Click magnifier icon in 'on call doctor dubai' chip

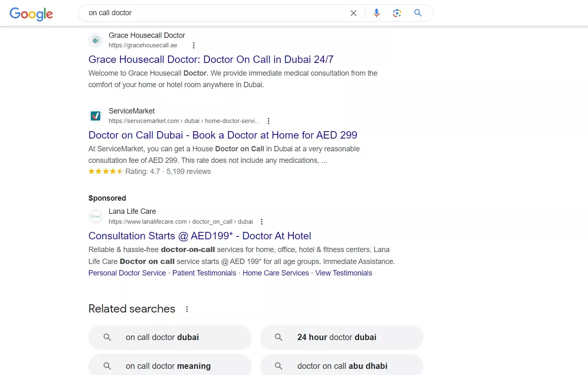107,337
